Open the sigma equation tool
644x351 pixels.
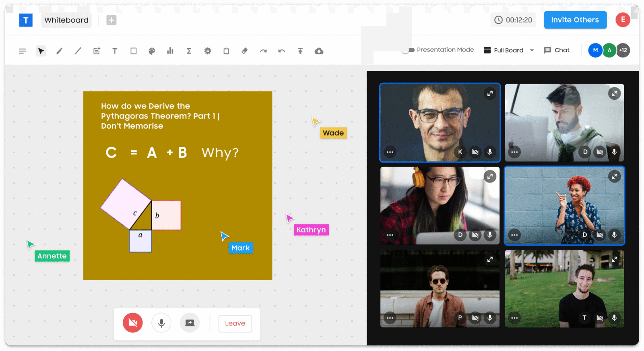pyautogui.click(x=189, y=51)
